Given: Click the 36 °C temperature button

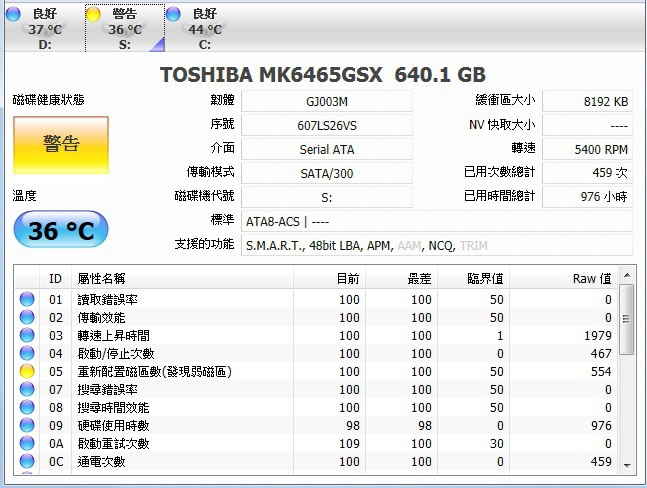Looking at the screenshot, I should [61, 229].
